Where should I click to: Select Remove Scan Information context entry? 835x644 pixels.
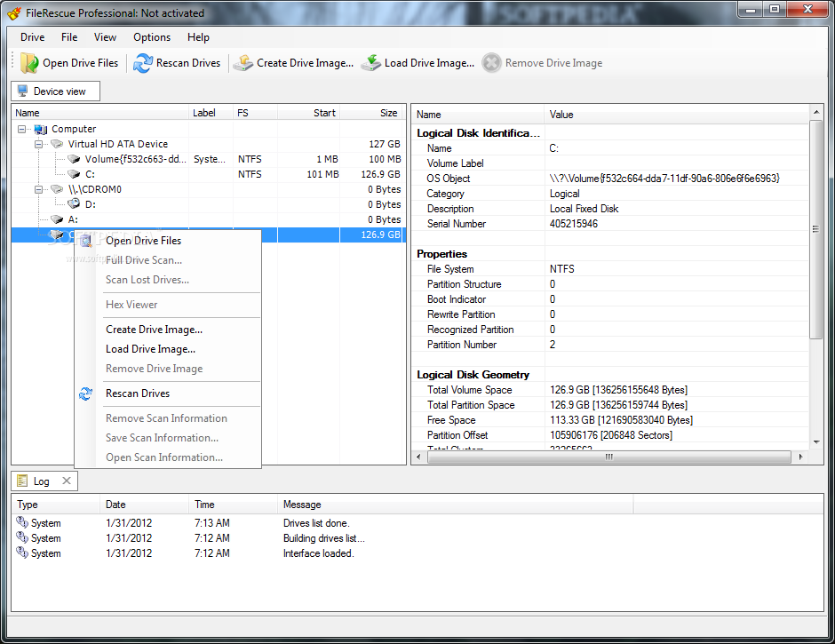coord(168,418)
